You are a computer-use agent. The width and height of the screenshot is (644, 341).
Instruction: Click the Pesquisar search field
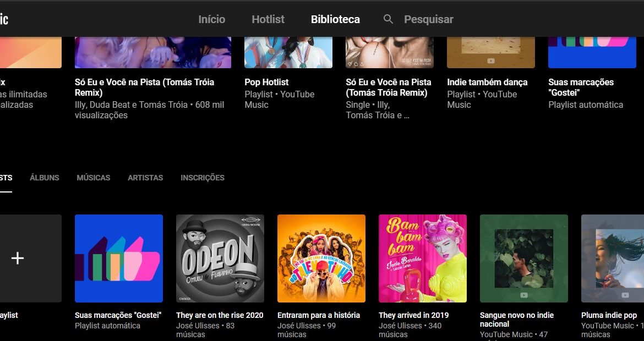pos(428,19)
